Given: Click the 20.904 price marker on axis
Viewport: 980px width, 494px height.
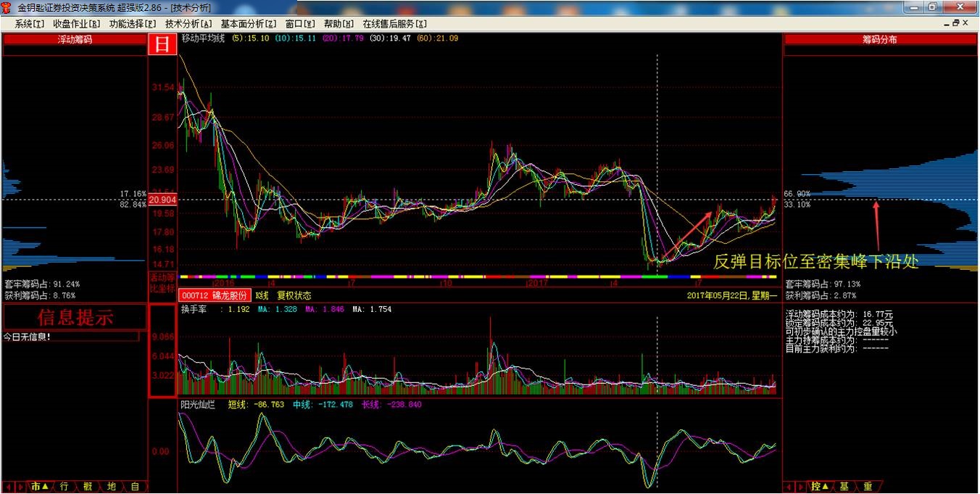Looking at the screenshot, I should 162,199.
